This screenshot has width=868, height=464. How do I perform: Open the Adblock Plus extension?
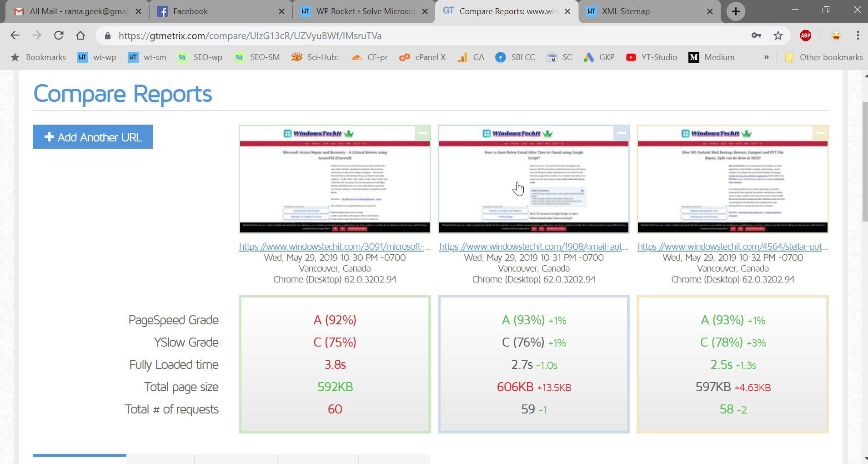(x=806, y=35)
